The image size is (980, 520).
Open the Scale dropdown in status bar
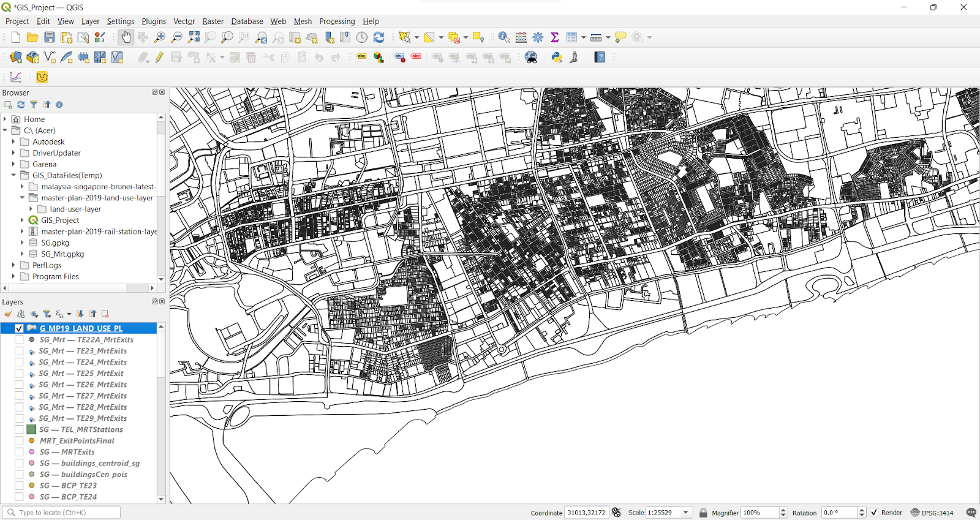point(686,513)
